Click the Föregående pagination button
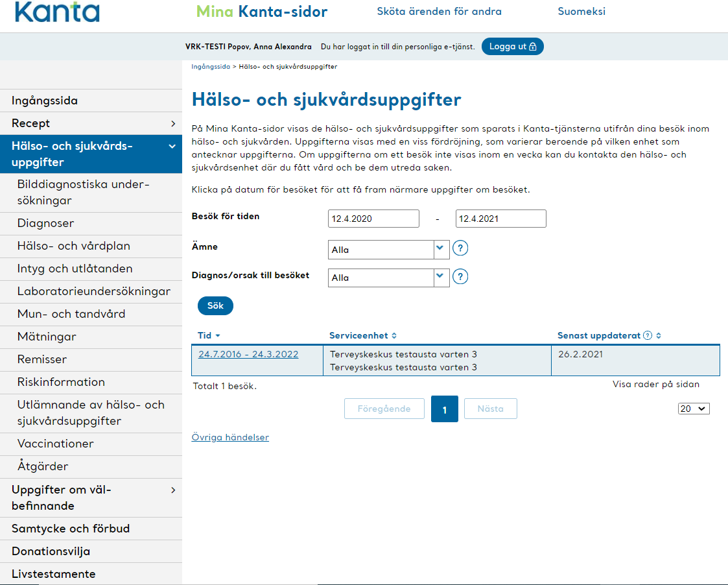Image resolution: width=728 pixels, height=585 pixels. pos(384,409)
